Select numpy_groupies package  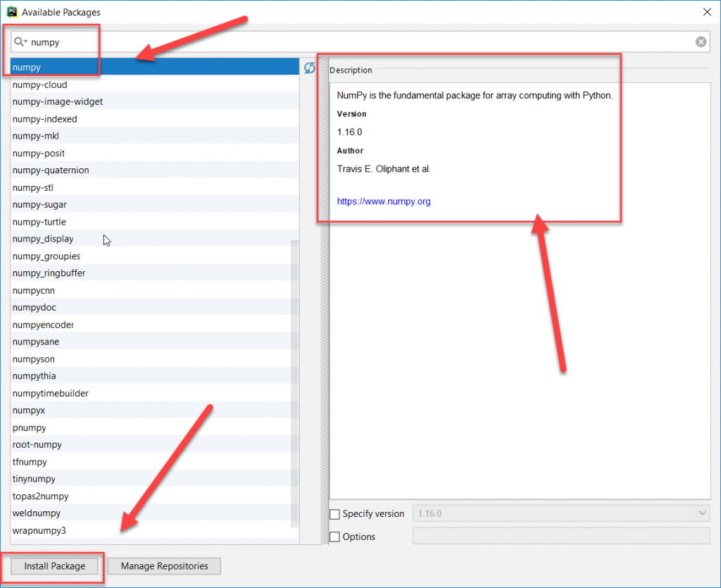[155, 256]
